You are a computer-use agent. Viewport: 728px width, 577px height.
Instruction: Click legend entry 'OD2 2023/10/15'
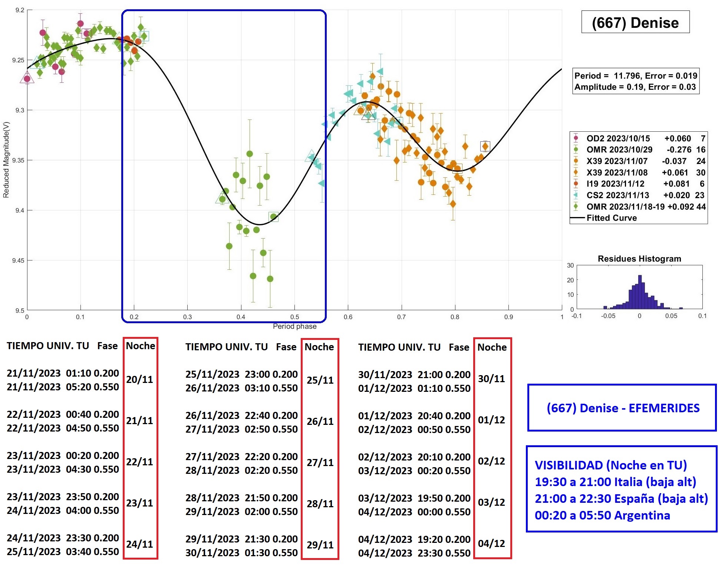(639, 138)
